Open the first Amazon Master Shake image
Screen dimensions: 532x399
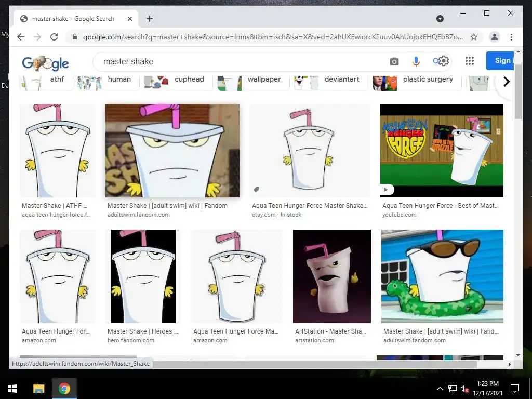[x=58, y=276]
